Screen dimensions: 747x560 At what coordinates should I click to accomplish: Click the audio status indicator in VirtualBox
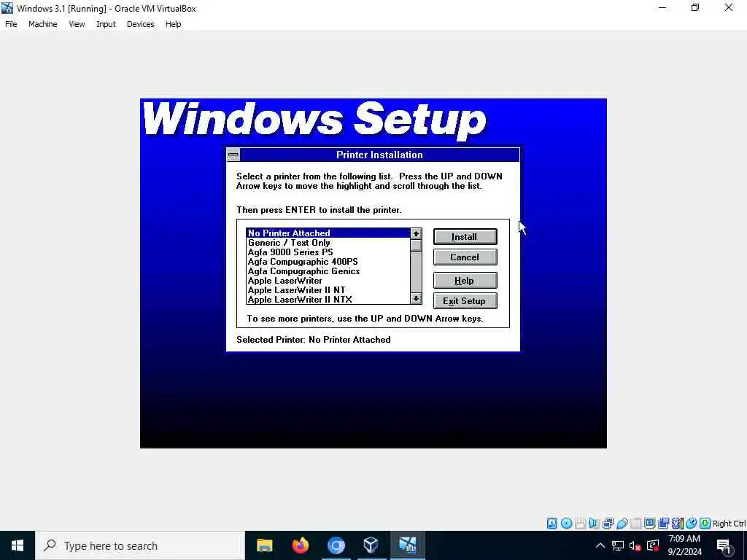pyautogui.click(x=594, y=524)
